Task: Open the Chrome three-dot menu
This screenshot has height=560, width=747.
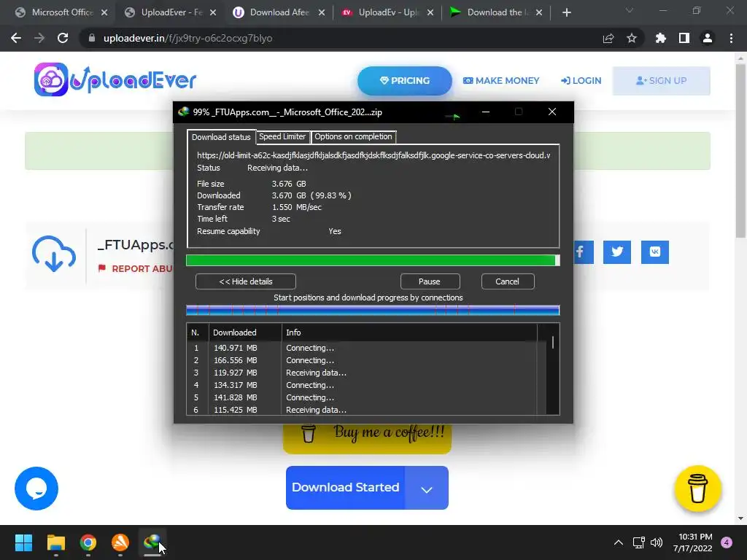Action: (731, 38)
